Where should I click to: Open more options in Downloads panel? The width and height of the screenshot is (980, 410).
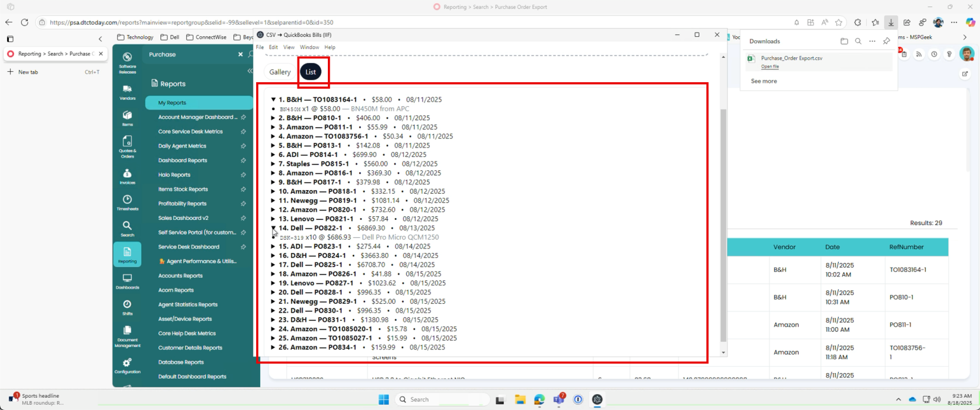click(x=872, y=41)
